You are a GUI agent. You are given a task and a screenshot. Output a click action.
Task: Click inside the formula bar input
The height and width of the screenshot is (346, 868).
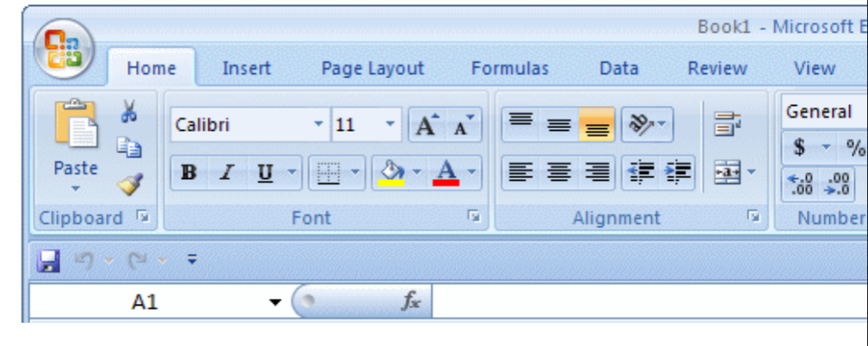click(645, 302)
